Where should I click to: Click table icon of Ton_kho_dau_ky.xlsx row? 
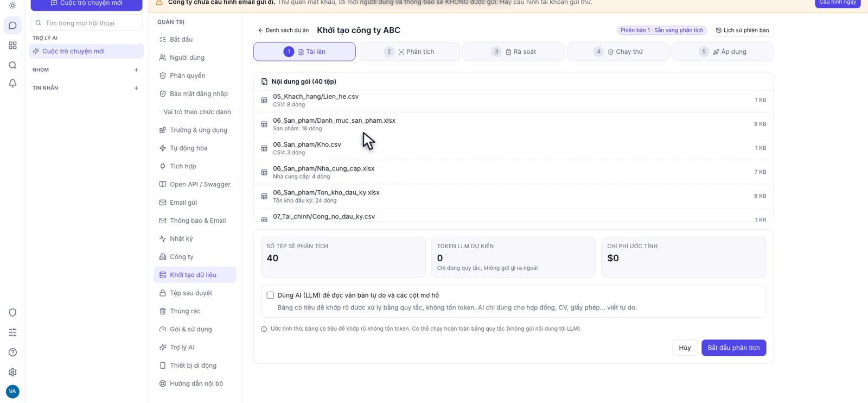[264, 196]
